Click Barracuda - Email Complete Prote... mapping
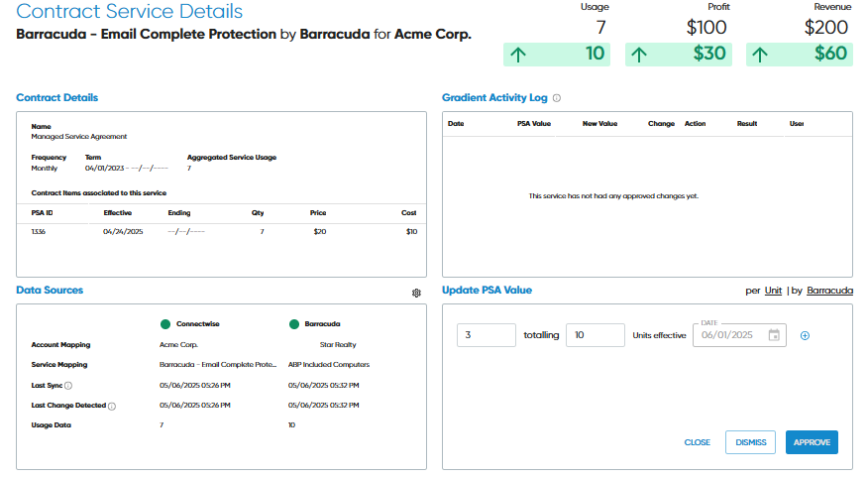Viewport: 868px width, 478px height. click(218, 365)
